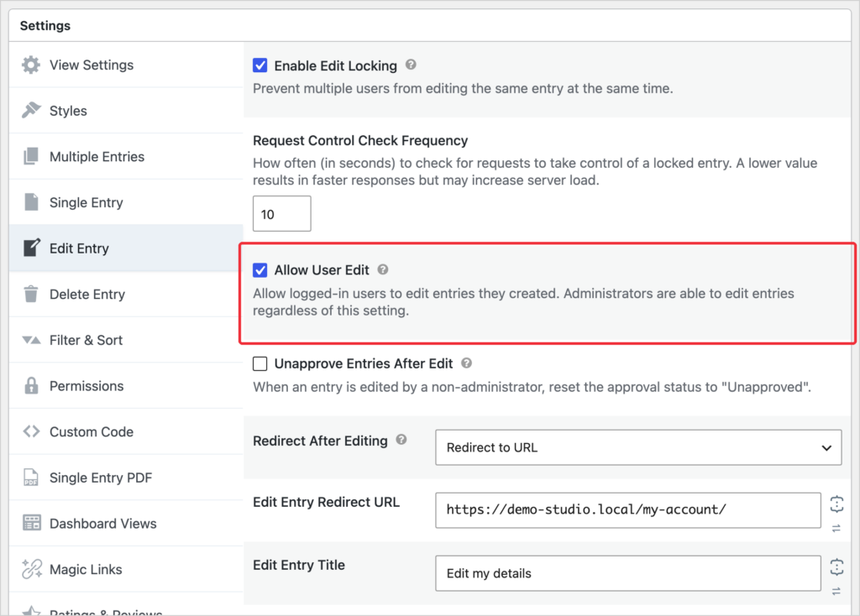Click the Request Control Check Frequency field
860x616 pixels.
pos(282,214)
